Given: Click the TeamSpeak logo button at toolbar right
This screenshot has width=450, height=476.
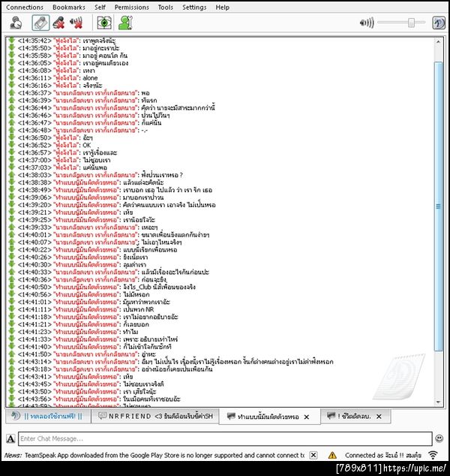Looking at the screenshot, I should tap(438, 23).
